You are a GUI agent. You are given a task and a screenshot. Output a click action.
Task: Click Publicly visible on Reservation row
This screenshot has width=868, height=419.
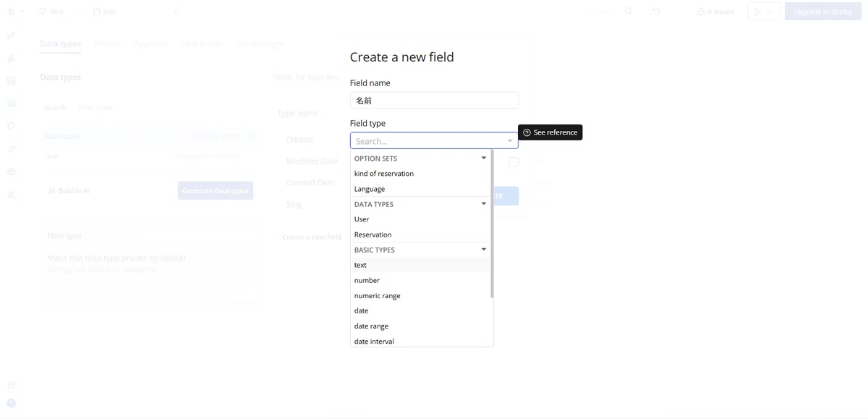(217, 136)
